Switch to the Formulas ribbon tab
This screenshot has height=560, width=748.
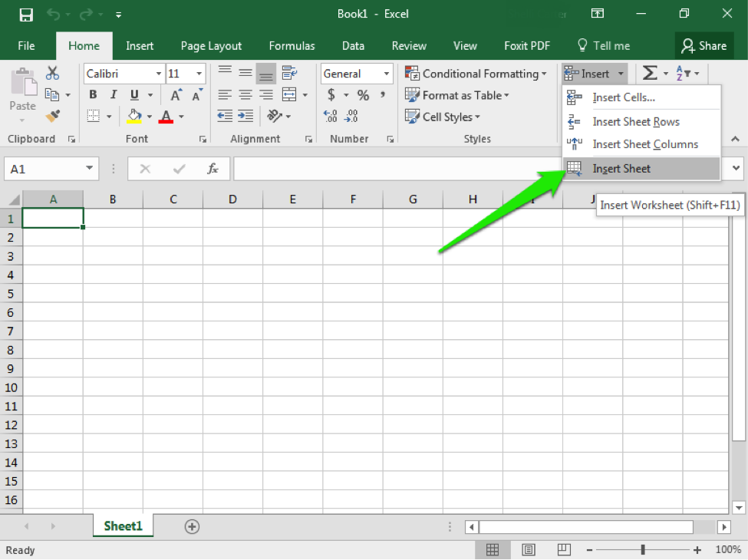tap(292, 45)
